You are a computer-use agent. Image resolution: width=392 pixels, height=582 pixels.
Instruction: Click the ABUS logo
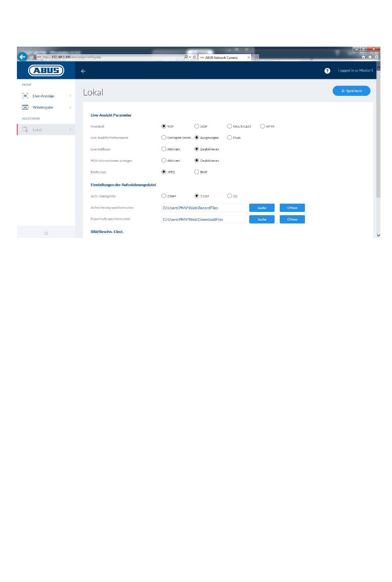pos(46,71)
